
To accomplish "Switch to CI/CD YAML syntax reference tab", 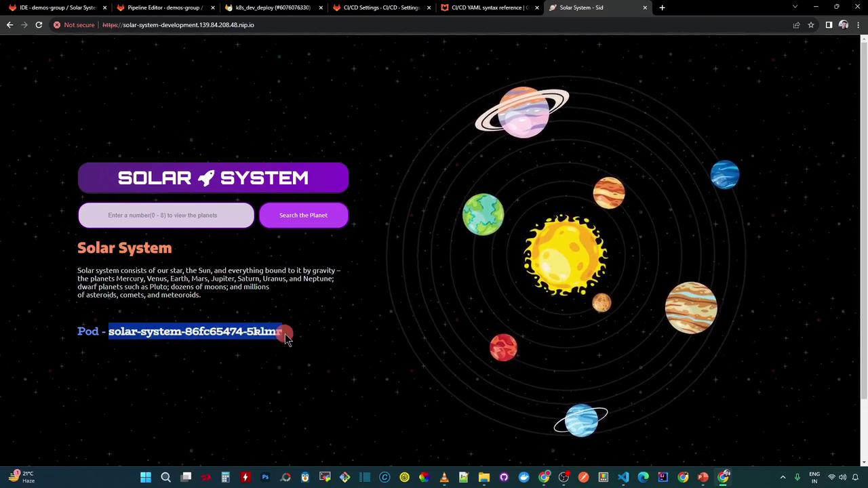I will (488, 7).
